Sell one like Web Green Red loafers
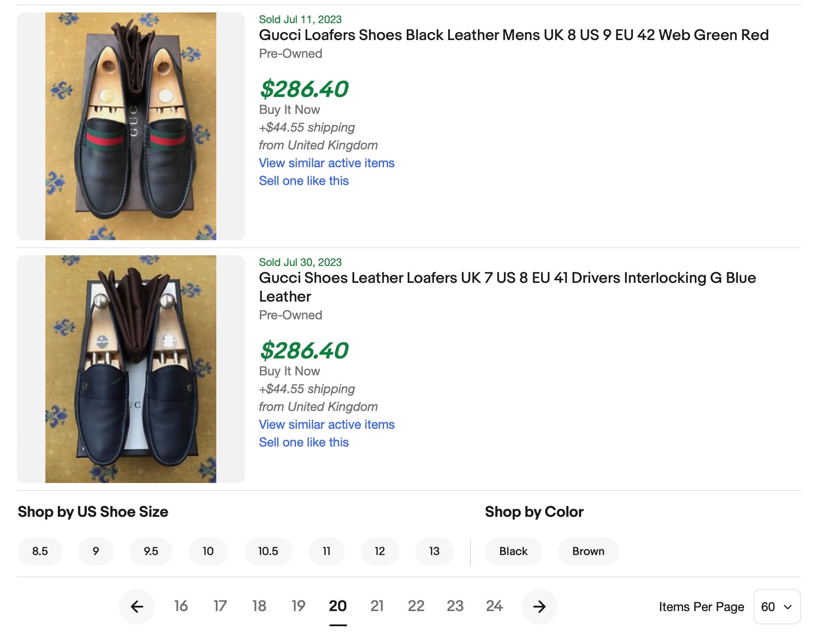This screenshot has height=644, width=826. pyautogui.click(x=304, y=181)
